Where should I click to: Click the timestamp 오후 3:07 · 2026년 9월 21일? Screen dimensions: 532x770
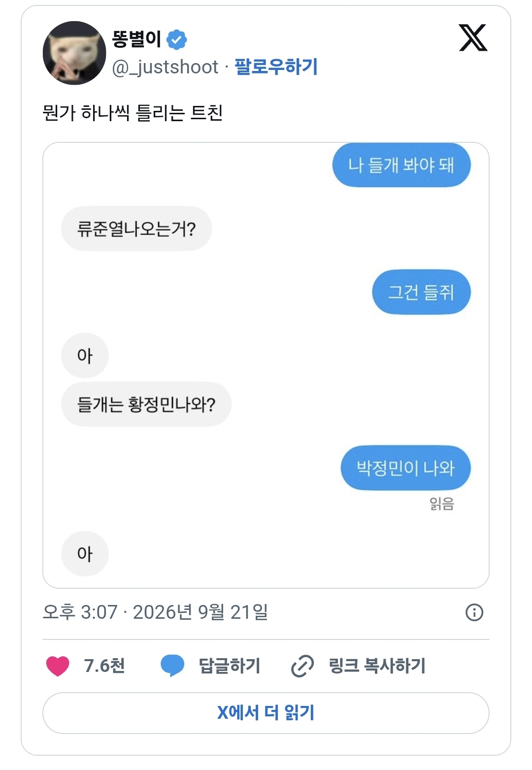pyautogui.click(x=156, y=612)
